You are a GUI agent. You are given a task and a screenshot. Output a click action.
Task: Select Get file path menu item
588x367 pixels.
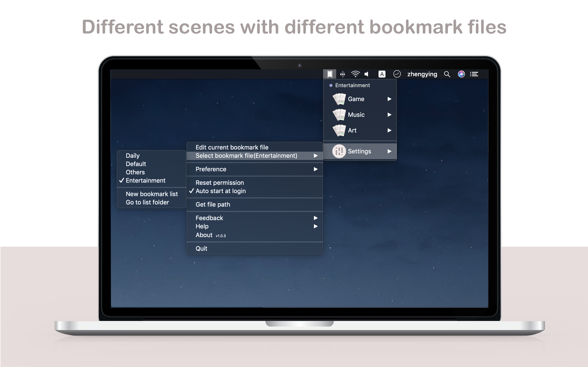(213, 205)
